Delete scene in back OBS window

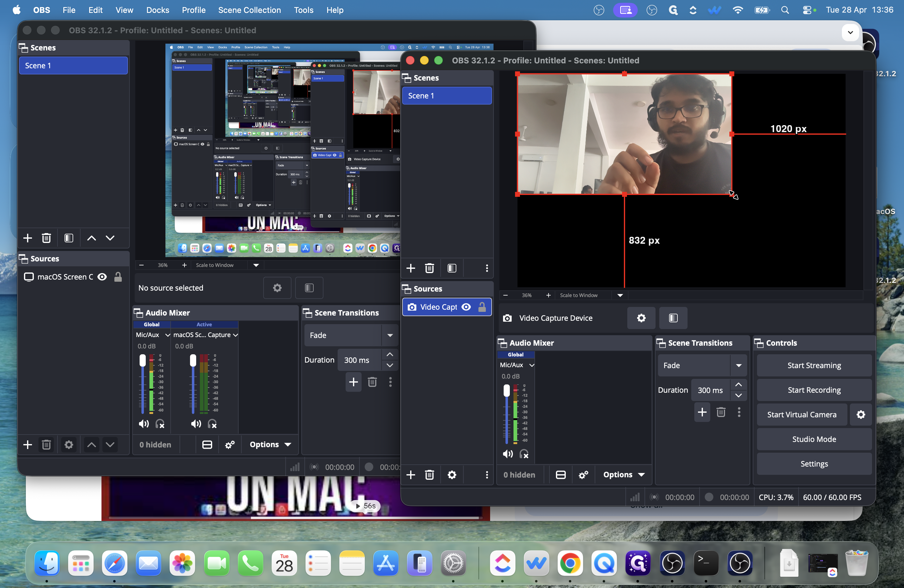[x=46, y=238]
